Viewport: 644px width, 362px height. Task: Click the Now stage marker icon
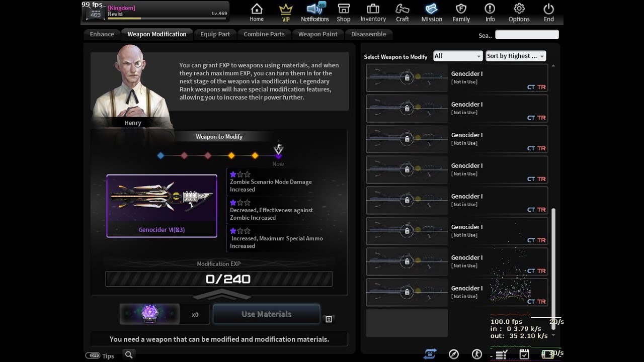[x=278, y=149]
